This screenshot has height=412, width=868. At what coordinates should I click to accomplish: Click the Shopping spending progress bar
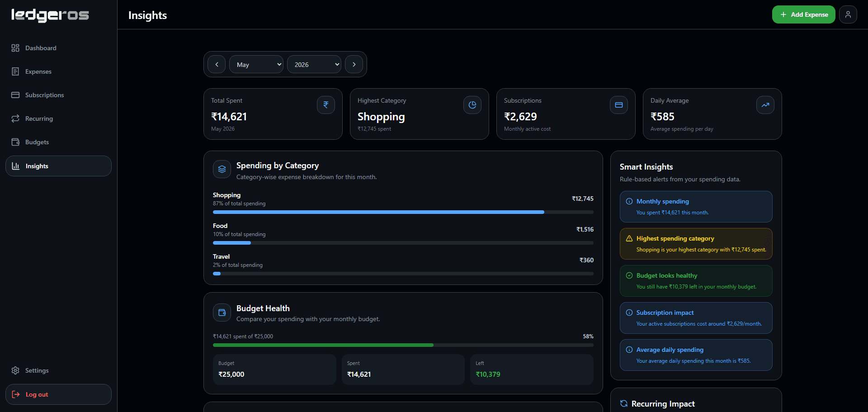(403, 212)
